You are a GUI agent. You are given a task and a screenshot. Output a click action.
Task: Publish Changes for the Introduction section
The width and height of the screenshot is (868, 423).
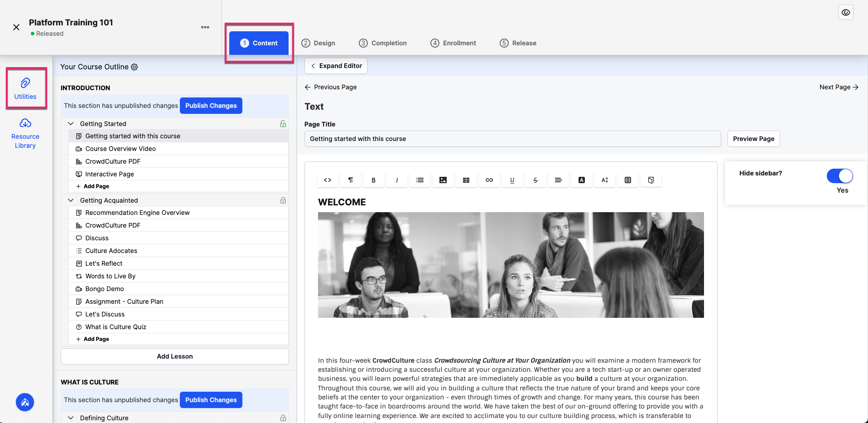(x=211, y=106)
